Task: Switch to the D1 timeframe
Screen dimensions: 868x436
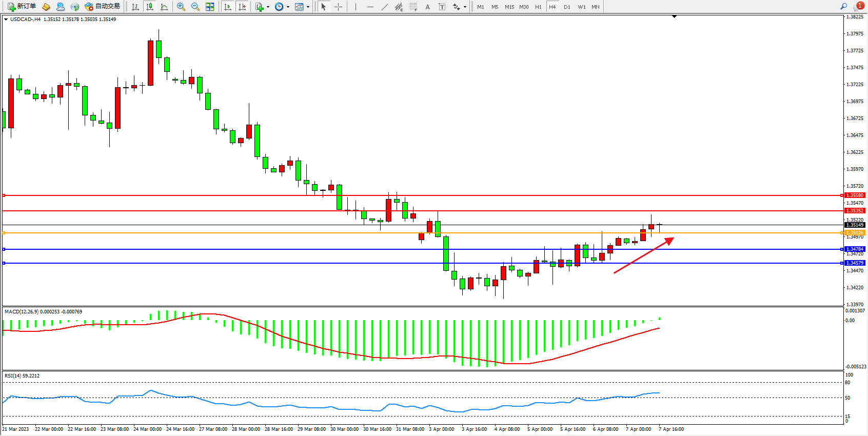Action: point(567,7)
